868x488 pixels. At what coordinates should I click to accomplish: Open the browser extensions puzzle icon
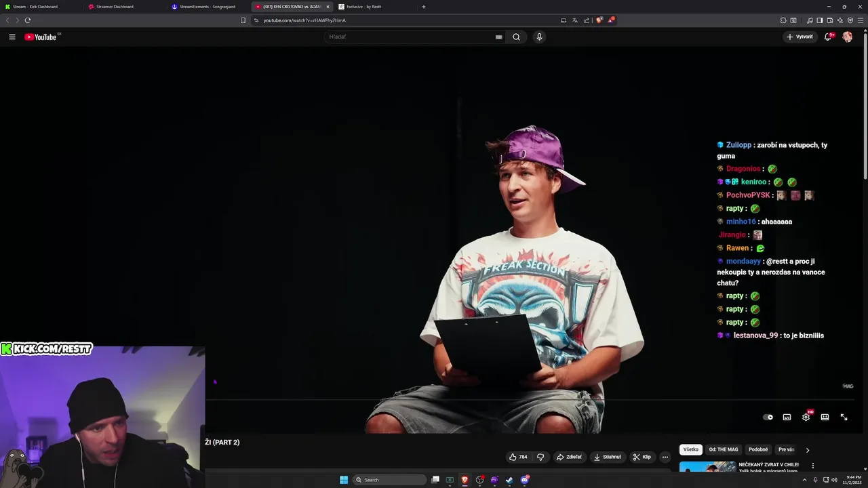coord(783,20)
